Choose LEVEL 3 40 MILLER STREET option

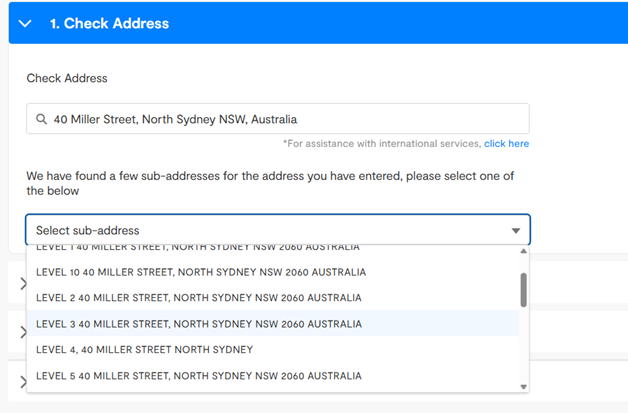[273, 324]
